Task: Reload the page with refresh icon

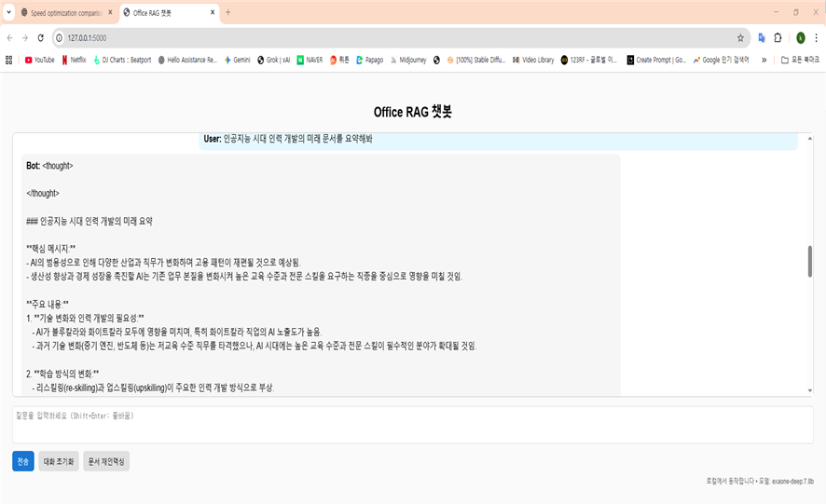Action: coord(41,38)
